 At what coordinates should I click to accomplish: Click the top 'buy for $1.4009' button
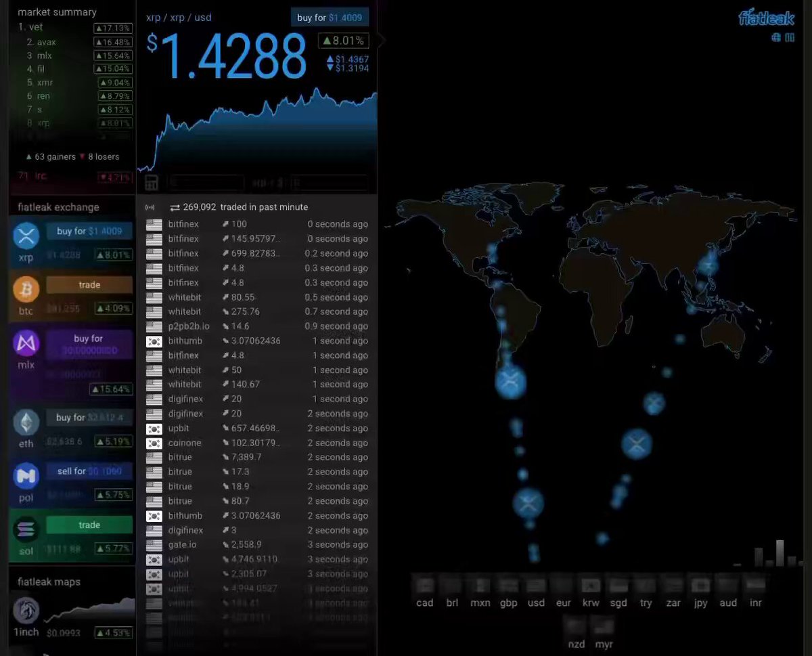click(x=330, y=18)
